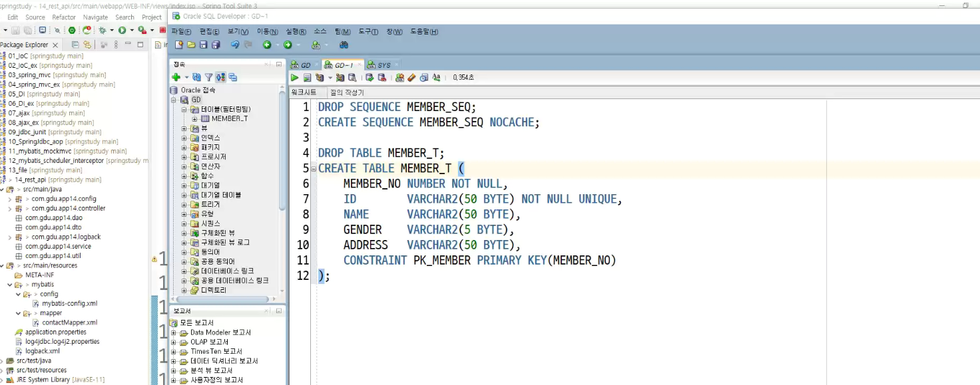Toggle the schema folder filter button in connections

coord(220,77)
